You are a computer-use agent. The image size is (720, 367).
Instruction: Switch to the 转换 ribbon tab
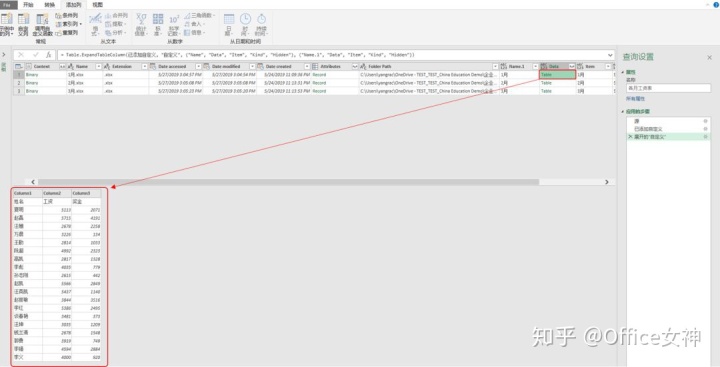click(49, 5)
